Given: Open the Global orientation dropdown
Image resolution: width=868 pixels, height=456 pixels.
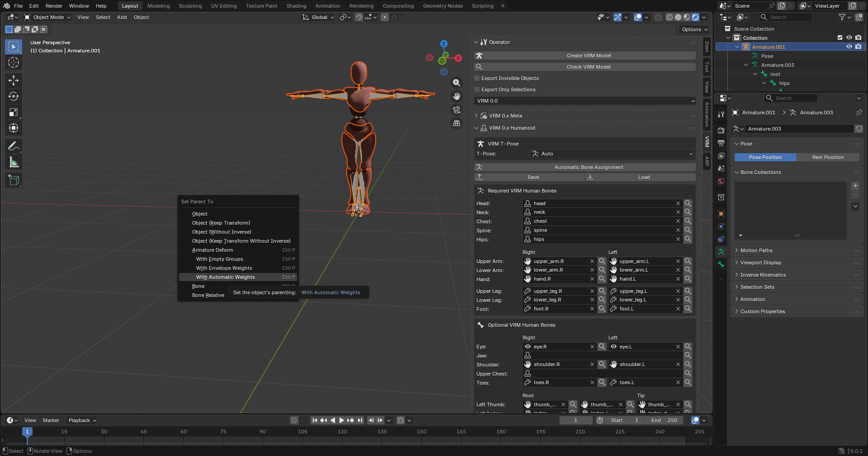Looking at the screenshot, I should (x=319, y=17).
